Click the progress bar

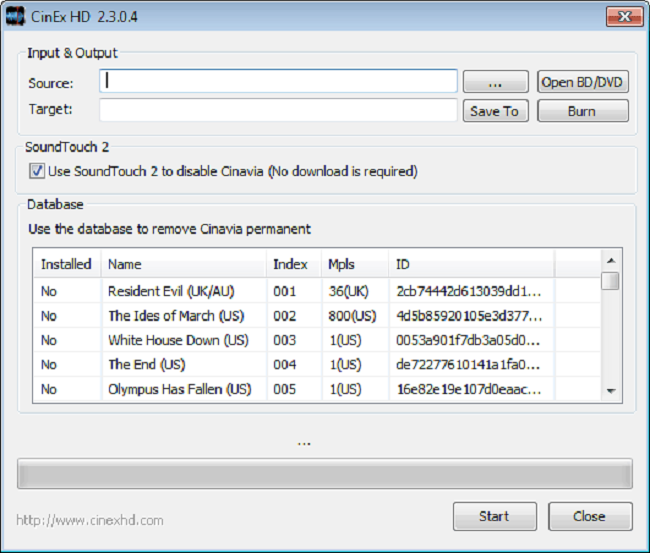(x=325, y=473)
